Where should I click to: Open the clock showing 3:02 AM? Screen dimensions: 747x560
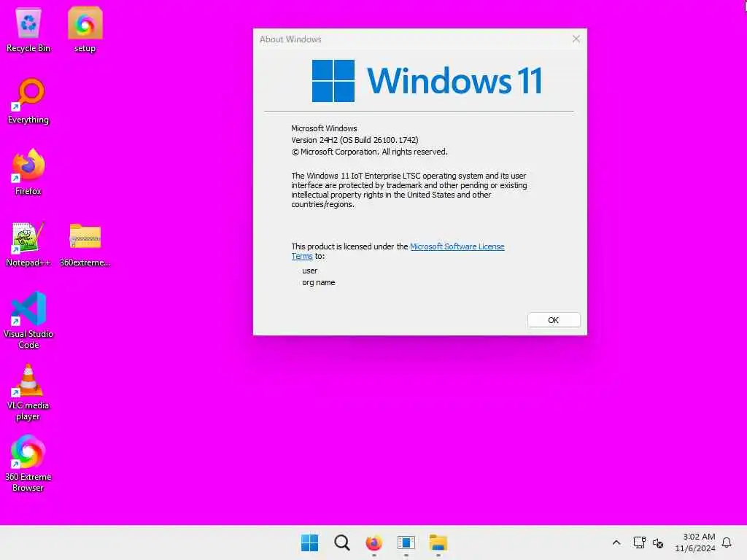(695, 542)
